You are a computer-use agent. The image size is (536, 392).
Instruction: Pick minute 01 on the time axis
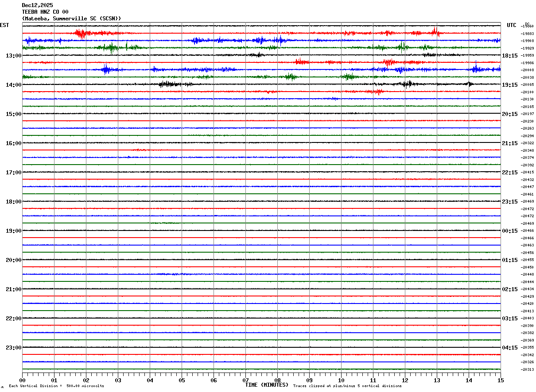pyautogui.click(x=54, y=380)
